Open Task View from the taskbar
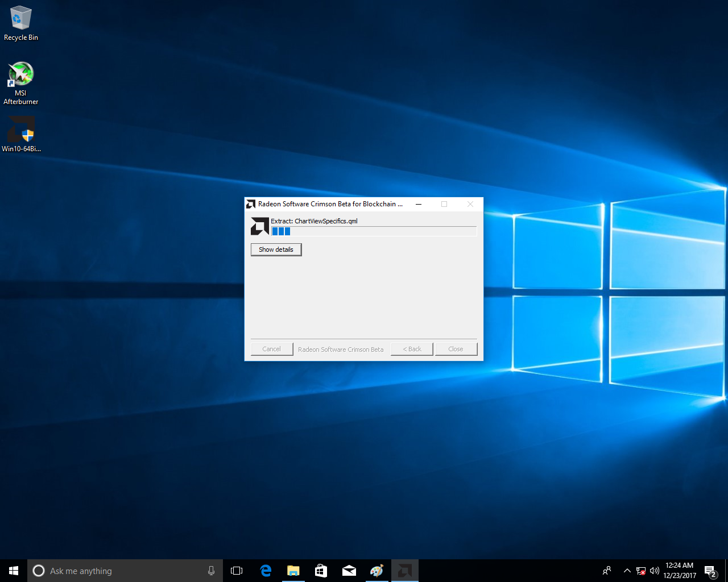728x582 pixels. [x=237, y=571]
